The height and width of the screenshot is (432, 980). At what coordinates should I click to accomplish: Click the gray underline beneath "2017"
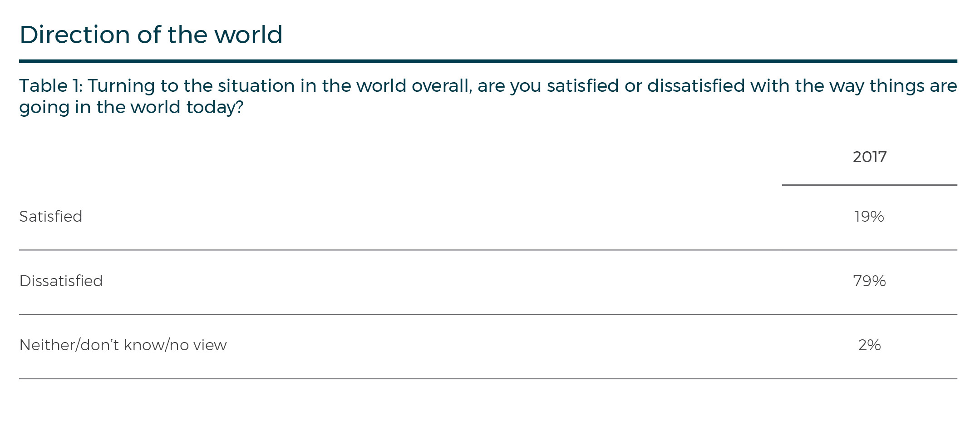click(x=869, y=185)
